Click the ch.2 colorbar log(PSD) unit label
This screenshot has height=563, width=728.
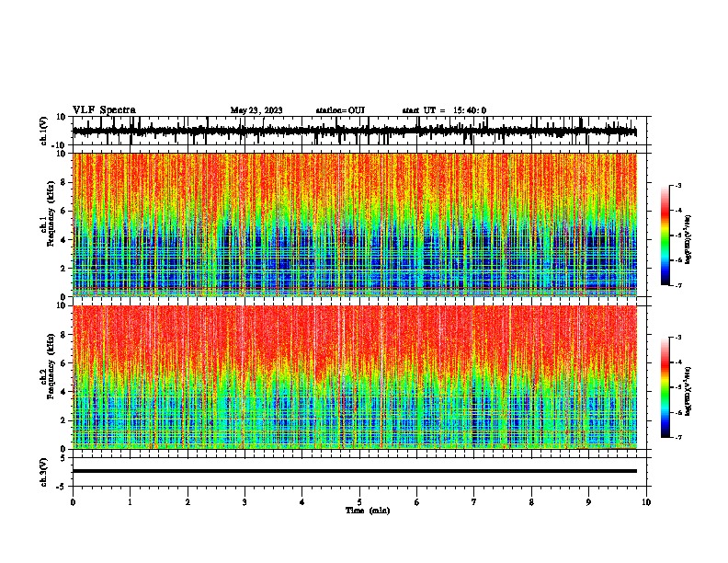tap(688, 391)
